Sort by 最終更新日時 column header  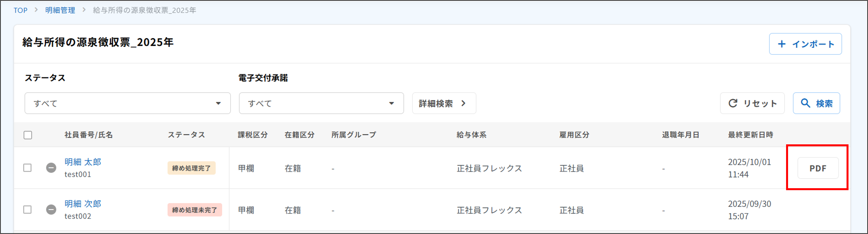coord(750,135)
